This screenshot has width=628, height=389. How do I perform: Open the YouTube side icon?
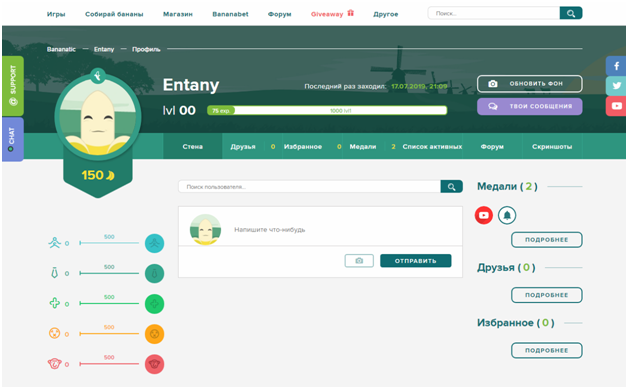point(616,106)
